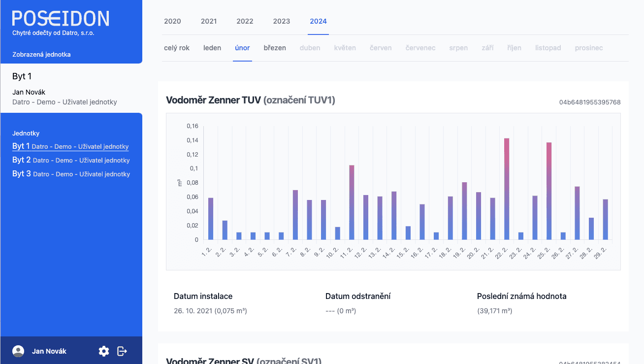Viewport: 644px width, 364px height.
Task: Click the Jan Novák user avatar icon
Action: pos(18,351)
